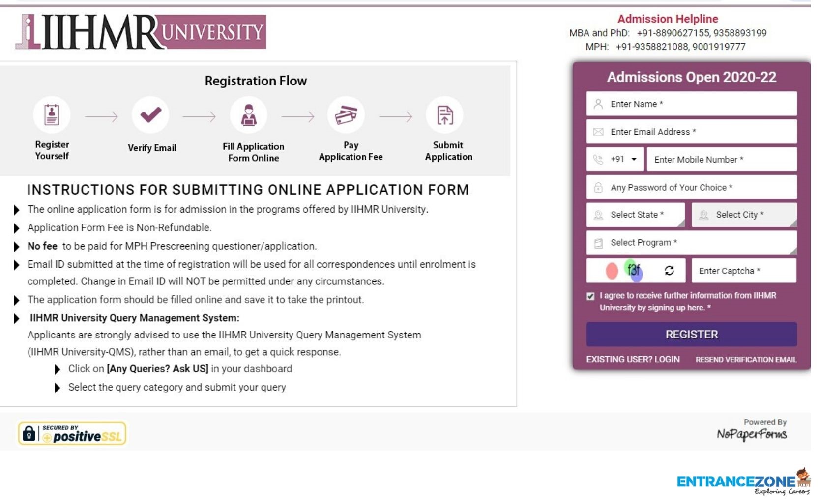819x504 pixels.
Task: Open the Select Program dropdown
Action: 692,243
